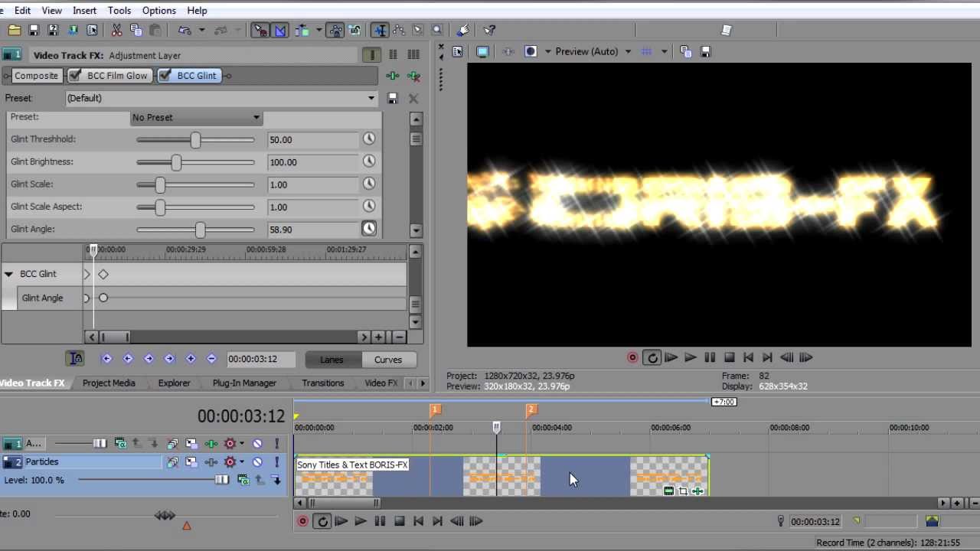The width and height of the screenshot is (980, 551).
Task: Toggle animation clock for Glint Threshhold
Action: tap(369, 139)
